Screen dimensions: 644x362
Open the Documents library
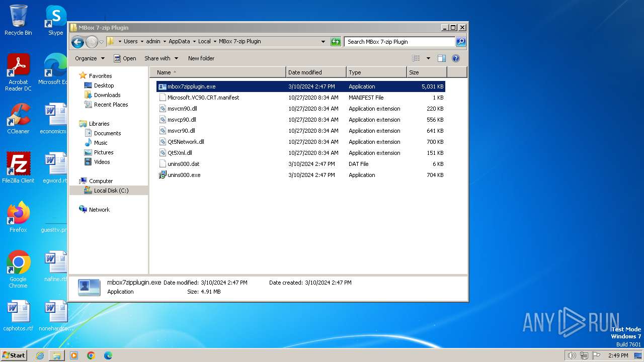coord(107,133)
